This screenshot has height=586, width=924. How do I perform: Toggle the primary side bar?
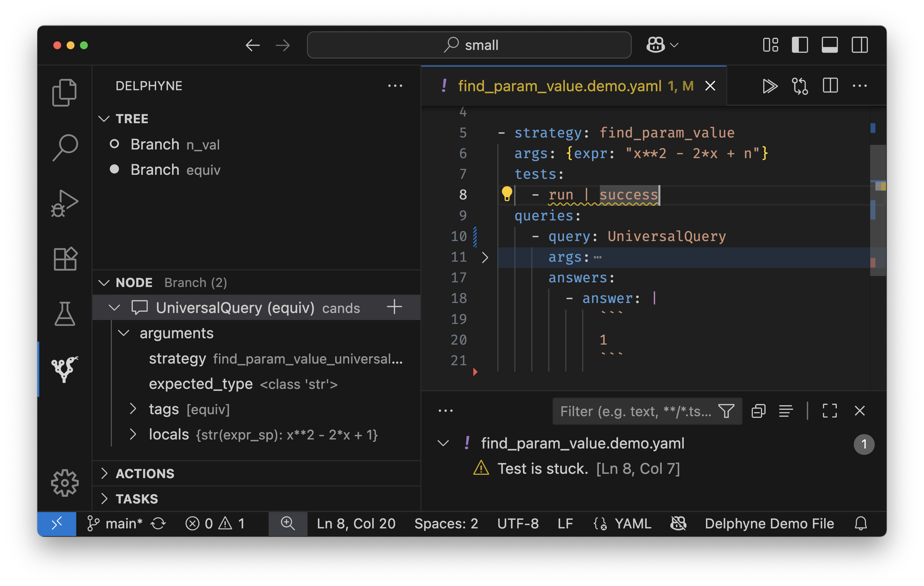tap(800, 45)
